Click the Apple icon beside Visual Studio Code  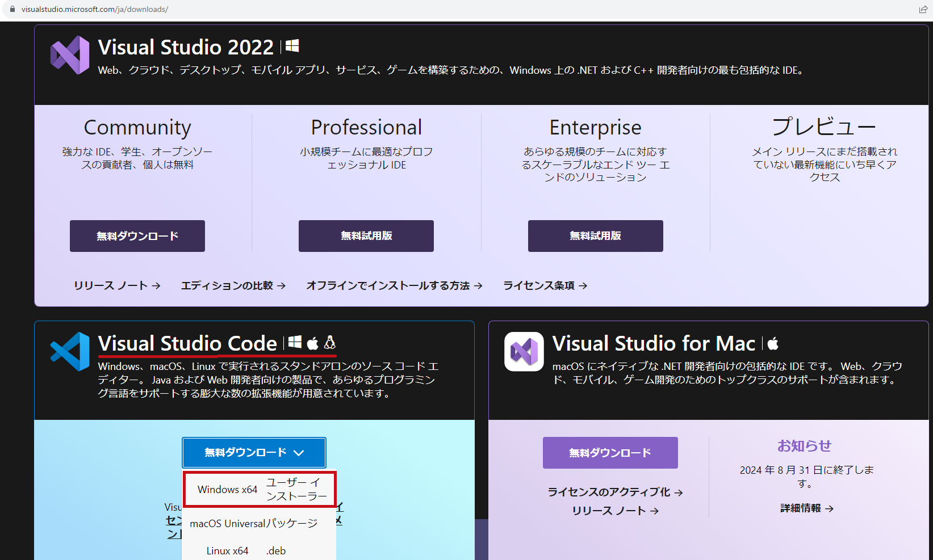tap(312, 343)
